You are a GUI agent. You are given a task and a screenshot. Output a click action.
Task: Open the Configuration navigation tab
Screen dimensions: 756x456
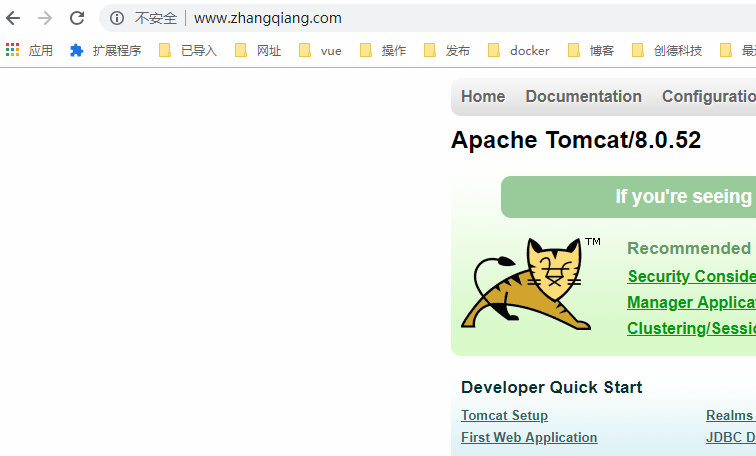tap(709, 96)
